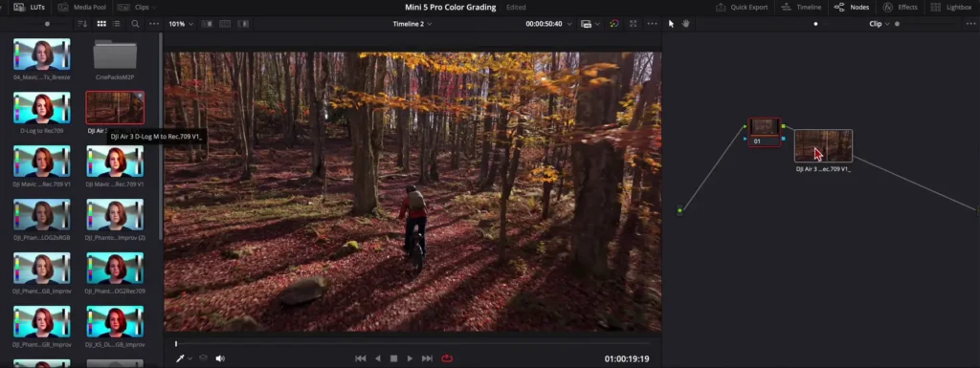Switch to the Lightbox view
Screen dimensions: 980x368
951,8
